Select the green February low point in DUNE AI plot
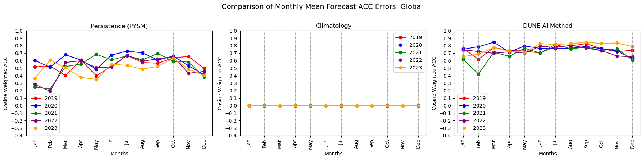 [478, 74]
